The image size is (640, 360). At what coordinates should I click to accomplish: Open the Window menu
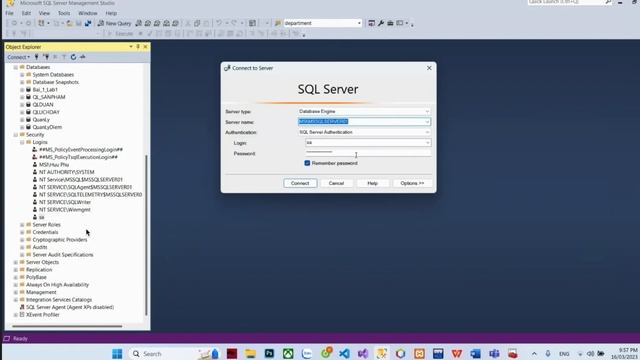(88, 13)
